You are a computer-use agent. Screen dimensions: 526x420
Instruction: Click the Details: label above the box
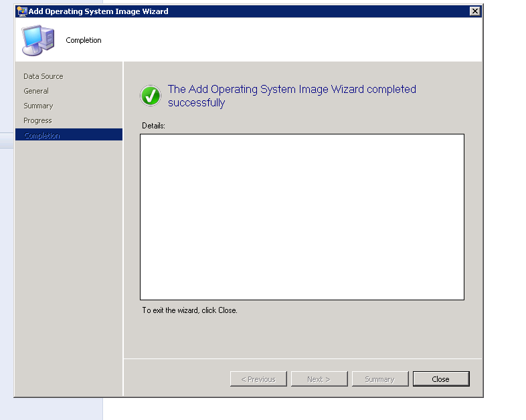pyautogui.click(x=153, y=126)
